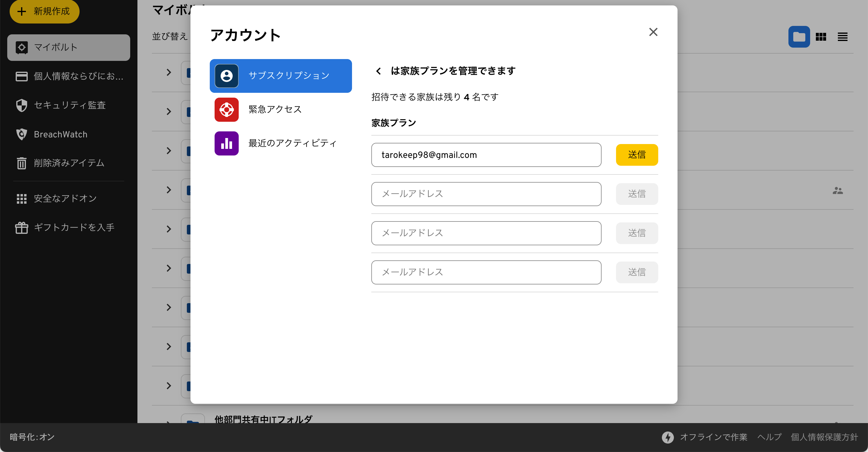Click the BreachWatch shield icon
The image size is (868, 452).
(x=22, y=134)
